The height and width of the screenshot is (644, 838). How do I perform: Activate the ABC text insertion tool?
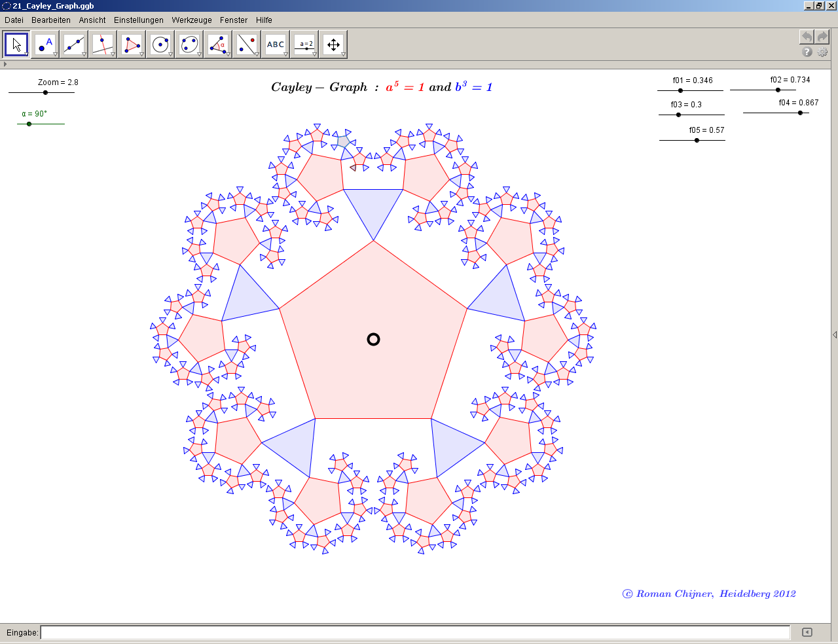276,45
